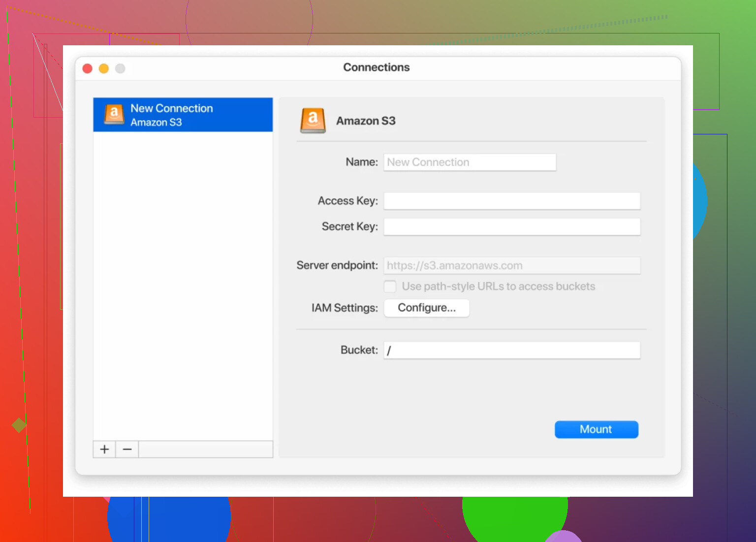Click empty area of the connections list
This screenshot has width=756, height=542.
pos(183,286)
